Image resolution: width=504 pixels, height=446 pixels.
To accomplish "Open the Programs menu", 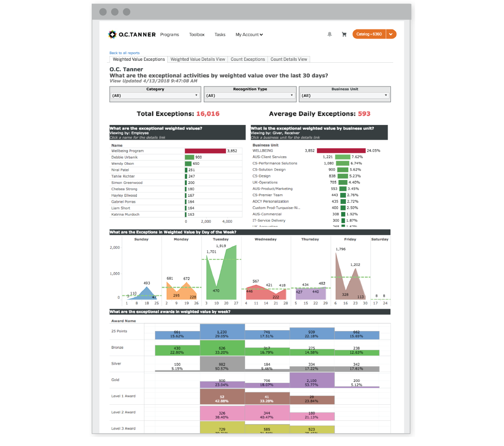I will (x=170, y=35).
